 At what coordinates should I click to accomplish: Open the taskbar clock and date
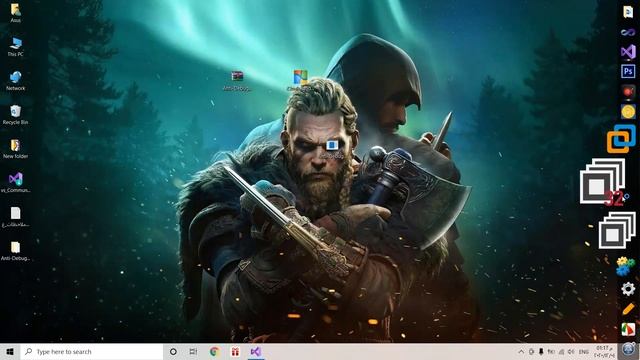pyautogui.click(x=605, y=351)
